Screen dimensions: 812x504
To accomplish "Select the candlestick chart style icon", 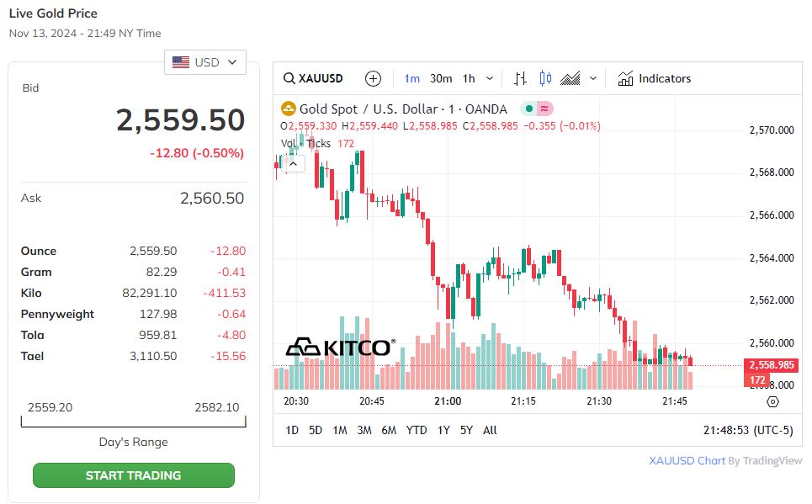I will tap(545, 78).
